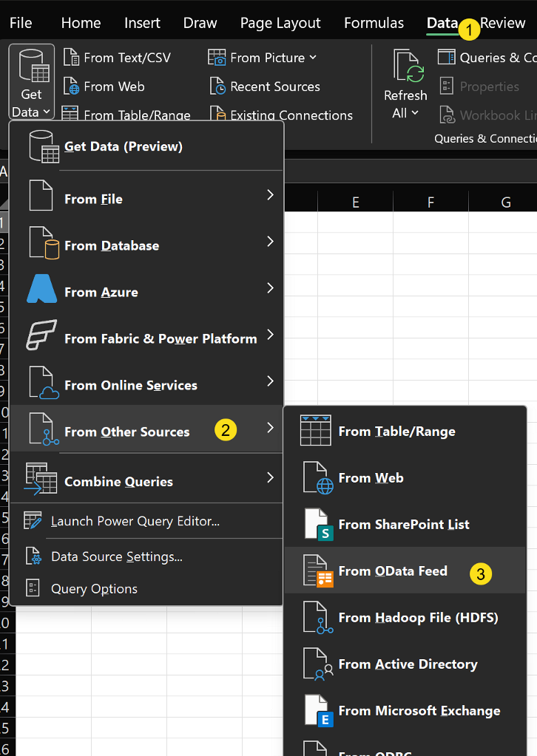Click the From Database icon

pos(44,242)
